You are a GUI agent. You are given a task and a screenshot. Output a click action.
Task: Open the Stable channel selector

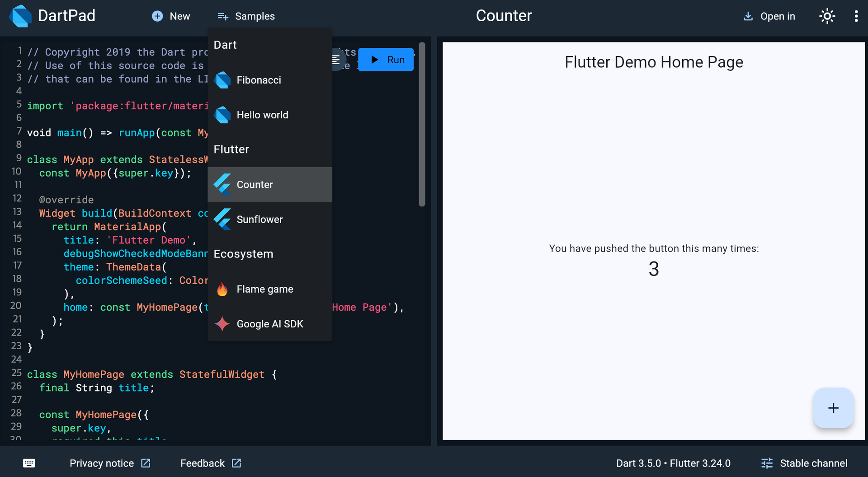[x=804, y=463]
